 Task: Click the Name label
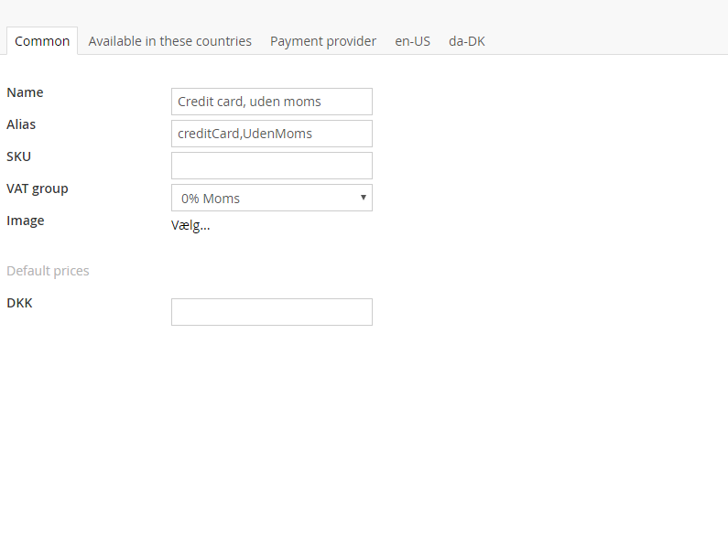click(x=25, y=92)
